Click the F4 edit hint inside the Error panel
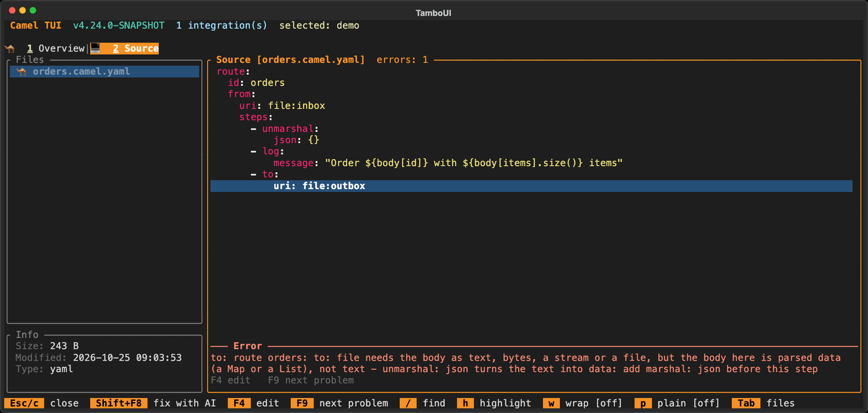The image size is (868, 413). (x=231, y=380)
